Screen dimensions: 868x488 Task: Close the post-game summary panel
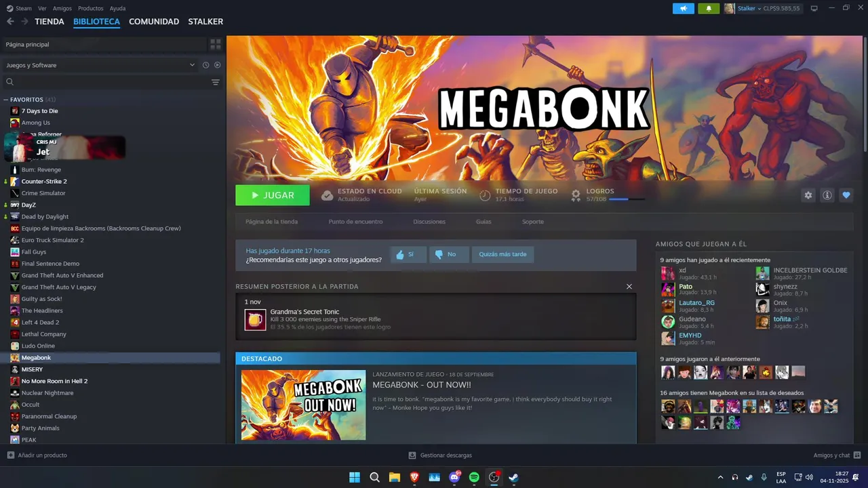(629, 287)
